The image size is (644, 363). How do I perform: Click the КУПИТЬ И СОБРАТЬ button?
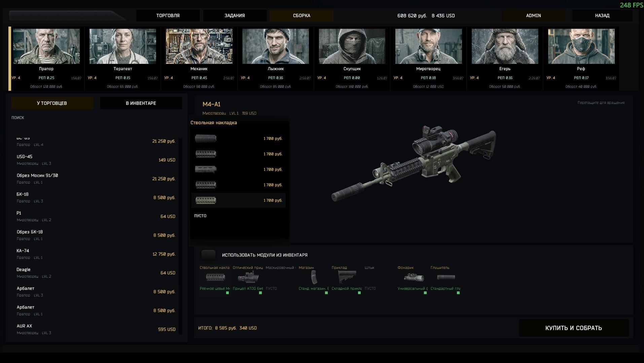[574, 328]
